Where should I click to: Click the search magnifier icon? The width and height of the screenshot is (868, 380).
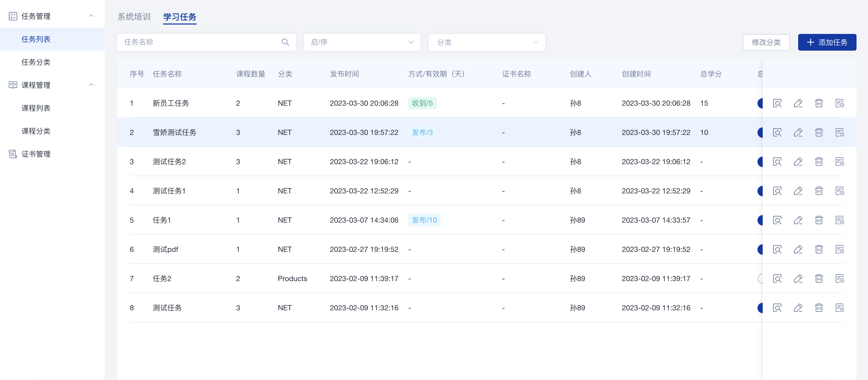pyautogui.click(x=285, y=42)
